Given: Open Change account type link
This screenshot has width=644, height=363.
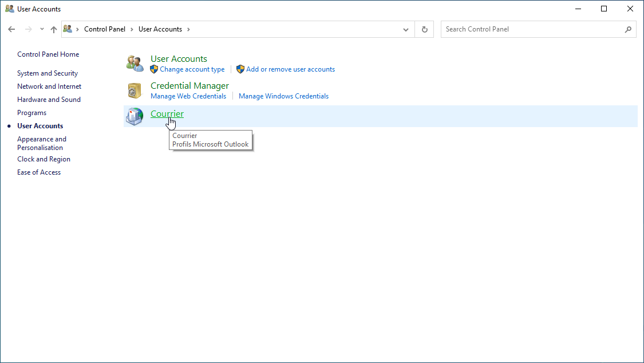Looking at the screenshot, I should tap(192, 69).
